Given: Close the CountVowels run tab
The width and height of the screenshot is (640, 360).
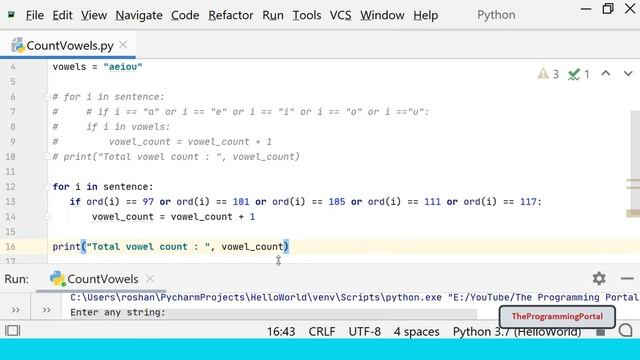Looking at the screenshot, I should pyautogui.click(x=150, y=278).
